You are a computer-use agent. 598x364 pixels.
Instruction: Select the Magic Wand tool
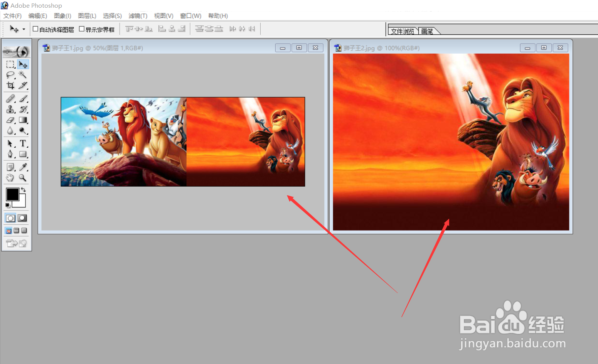(x=23, y=75)
